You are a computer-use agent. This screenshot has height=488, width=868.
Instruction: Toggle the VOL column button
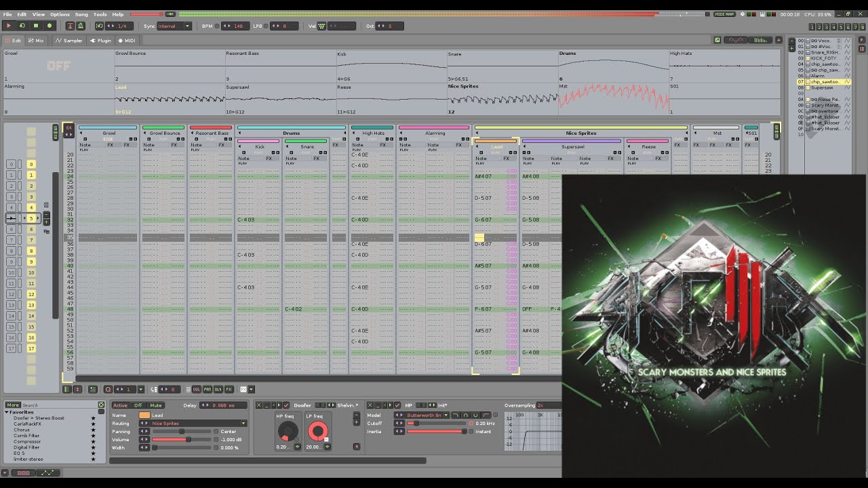[197, 389]
